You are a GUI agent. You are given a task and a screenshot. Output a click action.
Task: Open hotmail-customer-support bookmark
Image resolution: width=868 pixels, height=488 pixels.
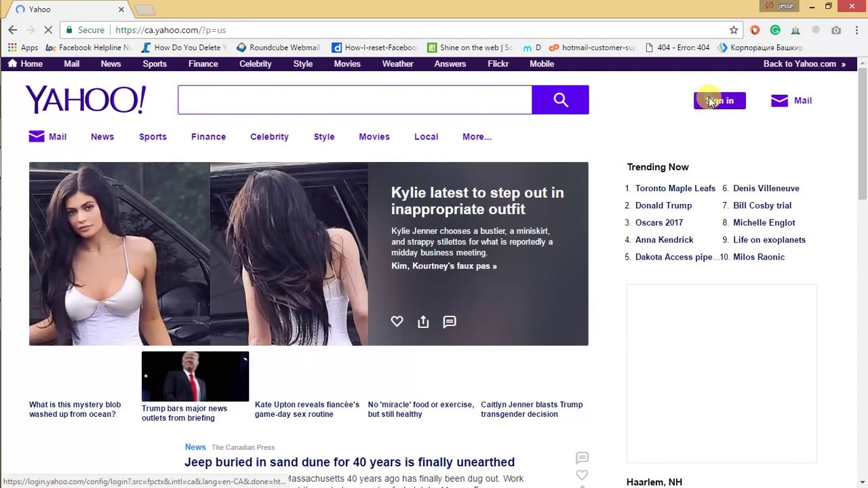tap(592, 47)
